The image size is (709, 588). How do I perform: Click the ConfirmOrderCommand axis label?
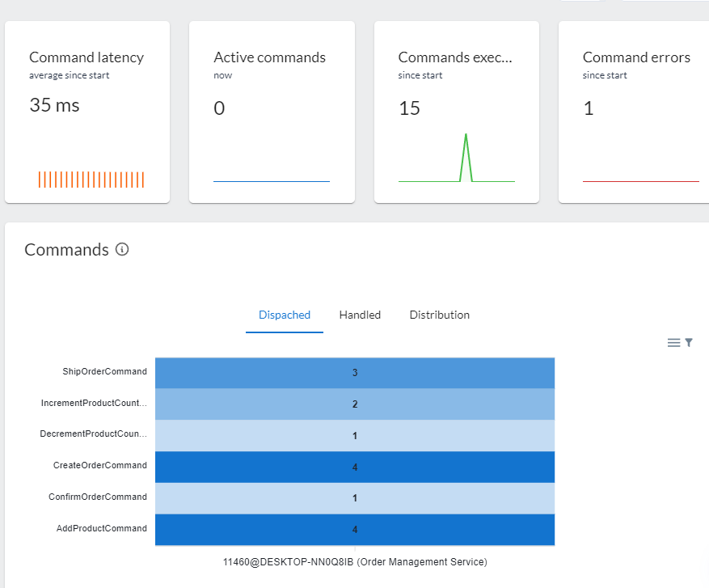click(x=98, y=497)
